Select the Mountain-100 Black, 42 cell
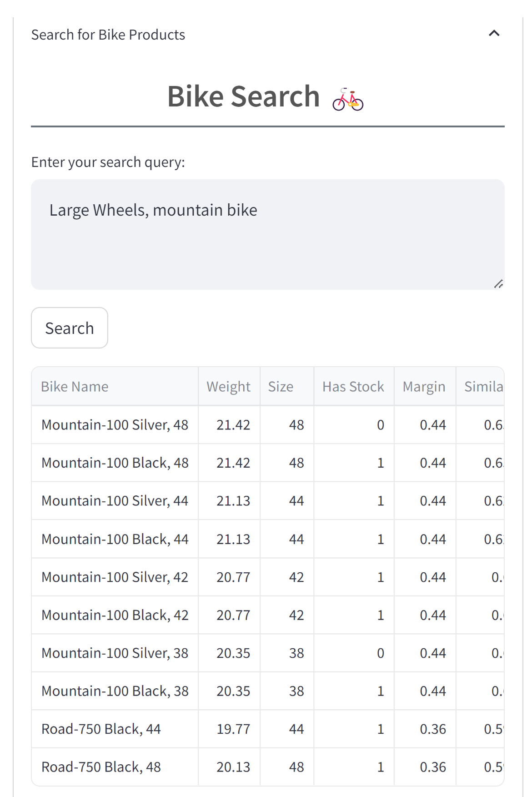 point(115,615)
